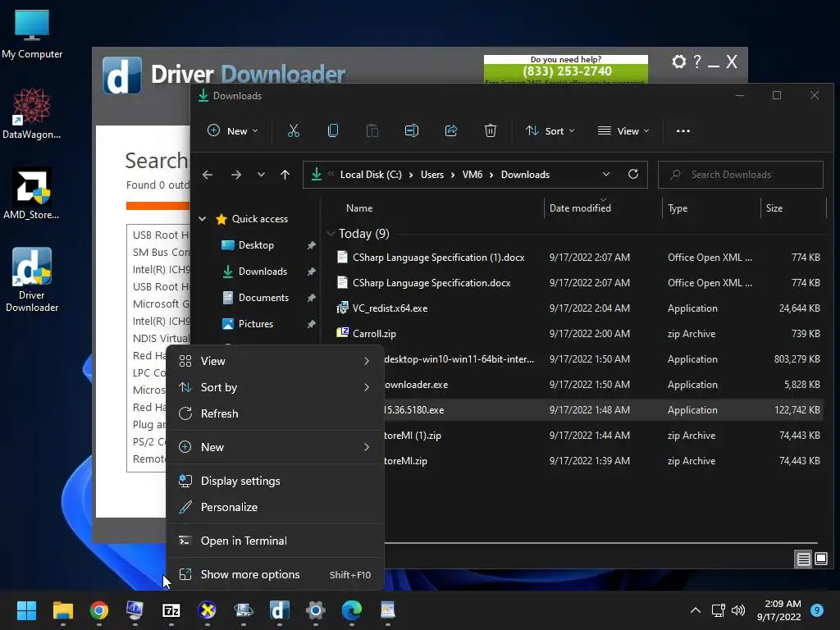The height and width of the screenshot is (630, 840).
Task: Choose Display settings in context menu
Action: [x=276, y=481]
